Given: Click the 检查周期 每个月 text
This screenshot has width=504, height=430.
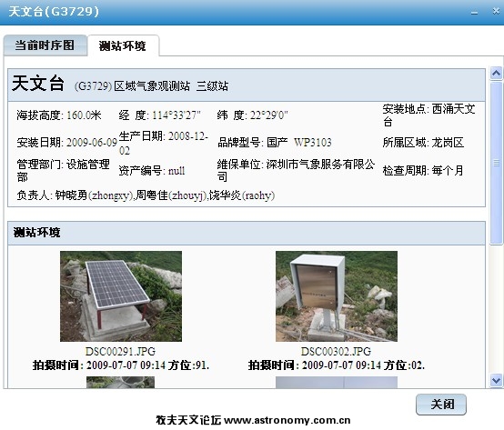Looking at the screenshot, I should point(423,171).
